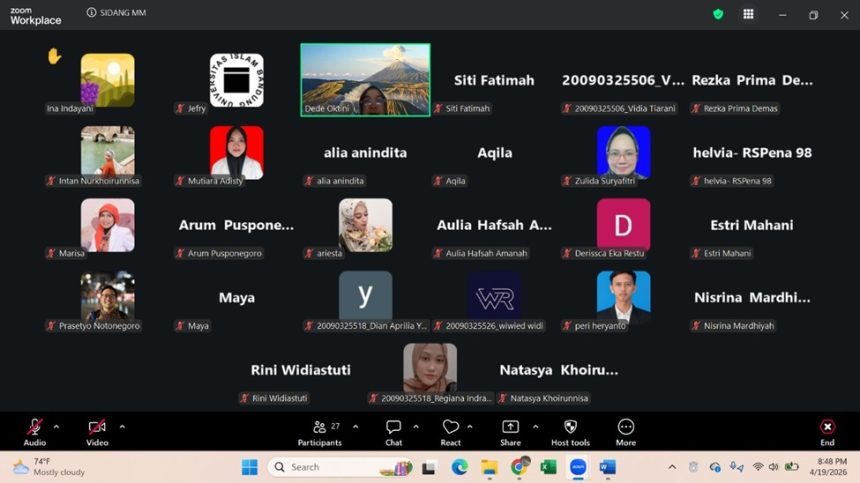Screen dimensions: 860x483
Task: Expand the audio options arrow
Action: pyautogui.click(x=56, y=427)
